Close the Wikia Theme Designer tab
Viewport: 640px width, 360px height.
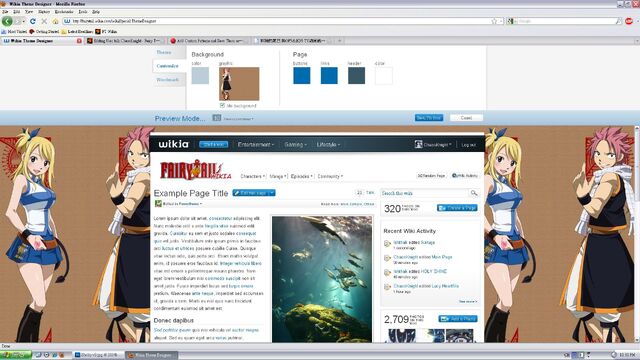coord(79,41)
